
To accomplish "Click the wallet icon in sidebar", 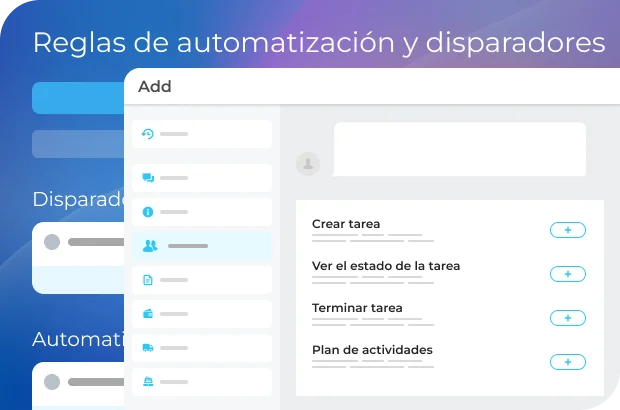I will [x=148, y=314].
